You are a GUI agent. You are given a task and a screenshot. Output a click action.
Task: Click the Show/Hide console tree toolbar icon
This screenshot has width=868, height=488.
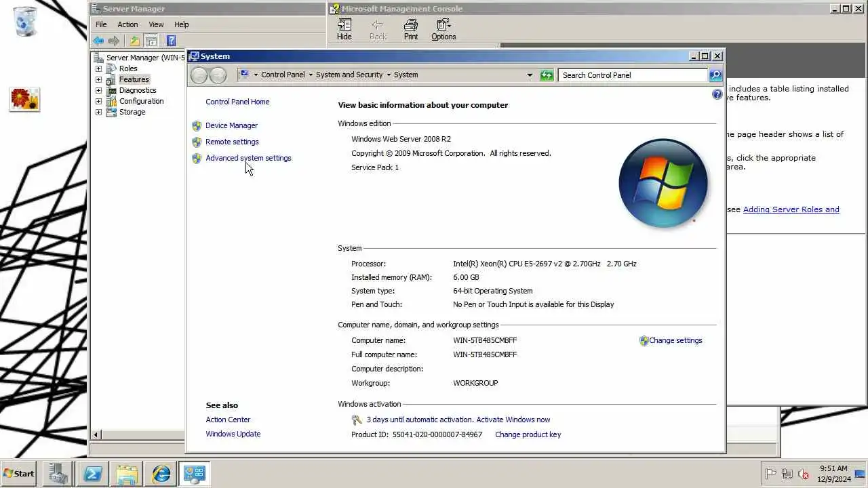(x=151, y=41)
